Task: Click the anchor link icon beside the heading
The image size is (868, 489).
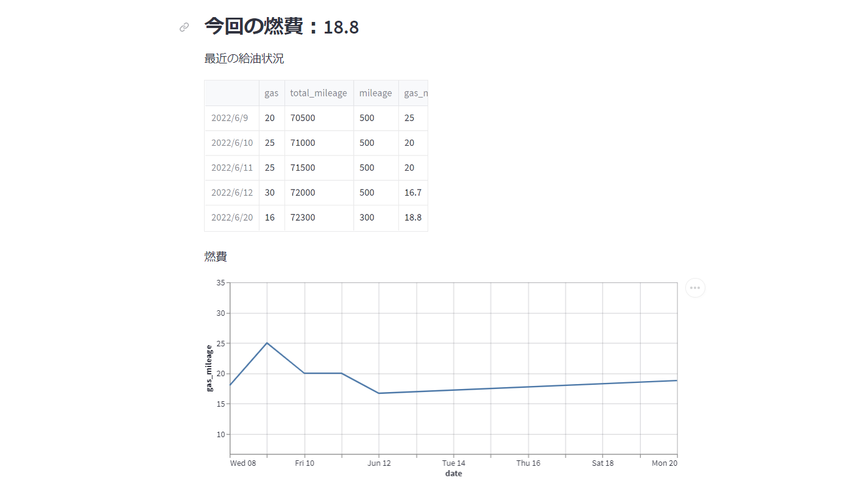Action: tap(183, 27)
